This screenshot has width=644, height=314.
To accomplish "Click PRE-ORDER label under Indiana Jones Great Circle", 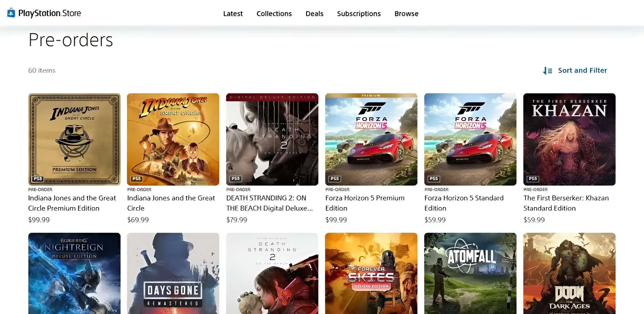I will [x=139, y=189].
